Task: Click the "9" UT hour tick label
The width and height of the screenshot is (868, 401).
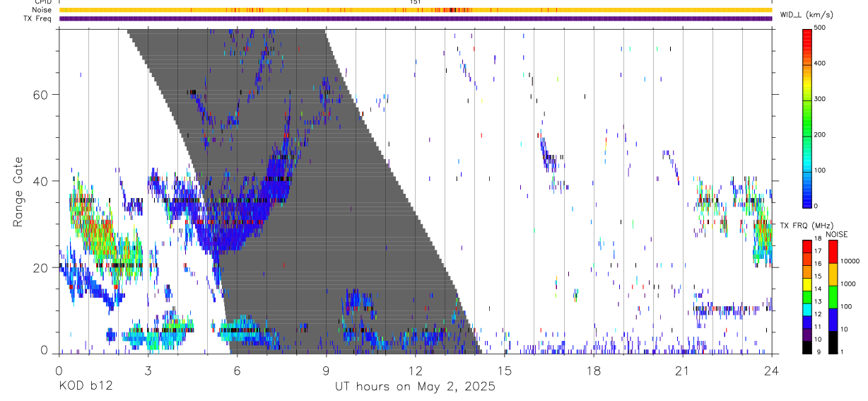Action: [x=326, y=370]
